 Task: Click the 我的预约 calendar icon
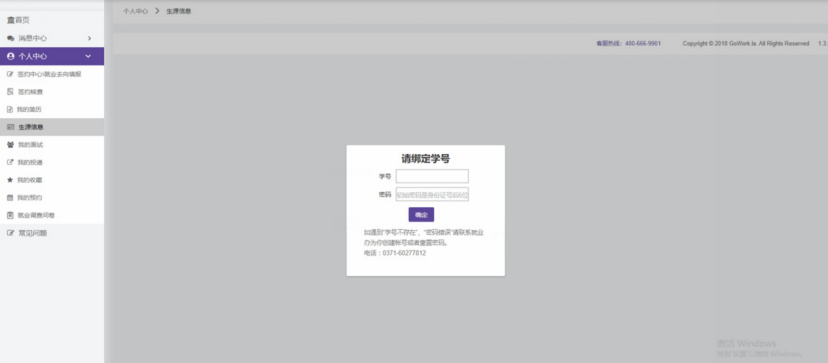pyautogui.click(x=10, y=198)
